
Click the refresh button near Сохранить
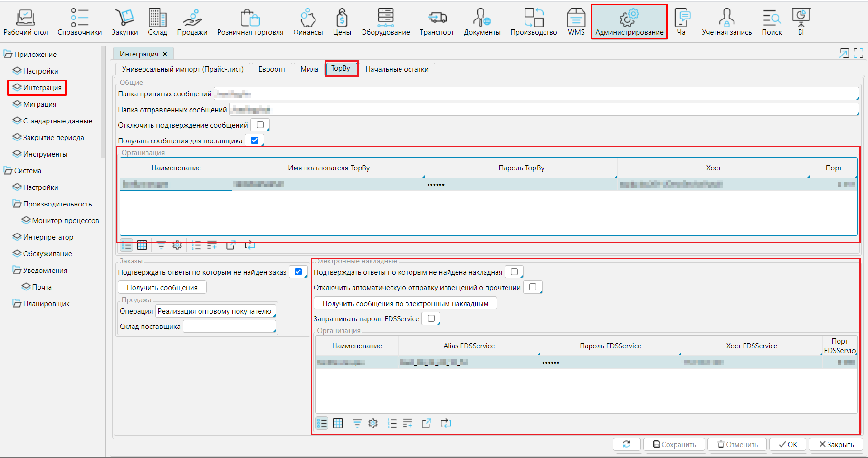tap(626, 444)
